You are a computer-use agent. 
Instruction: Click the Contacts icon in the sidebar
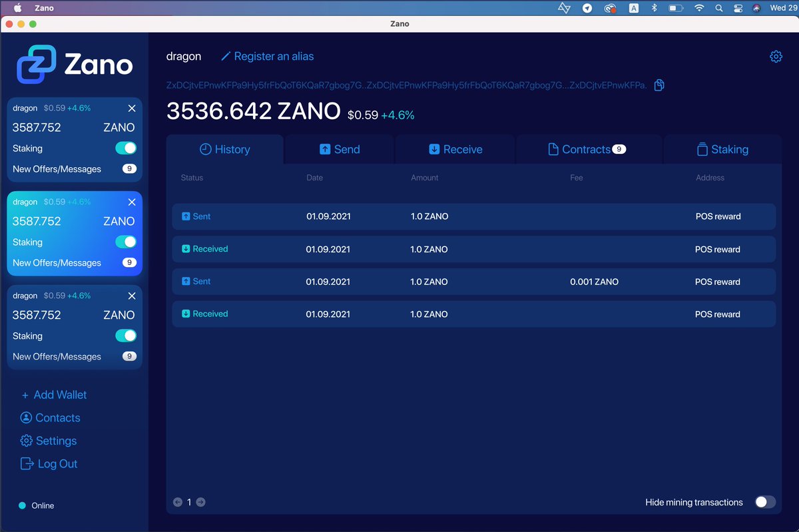[25, 418]
